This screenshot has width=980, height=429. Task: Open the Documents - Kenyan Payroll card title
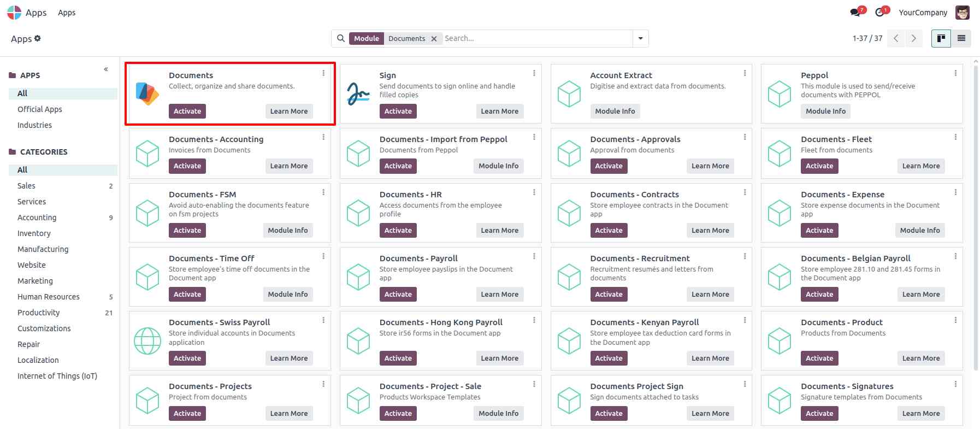[x=645, y=322]
